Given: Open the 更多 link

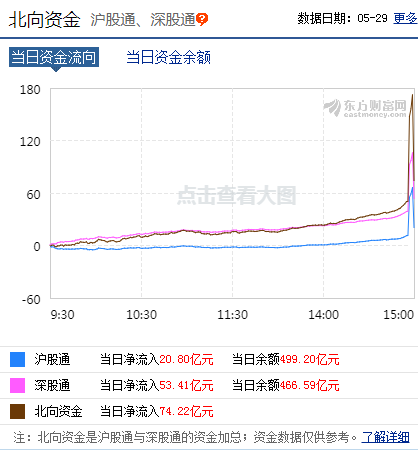Looking at the screenshot, I should pos(405,18).
